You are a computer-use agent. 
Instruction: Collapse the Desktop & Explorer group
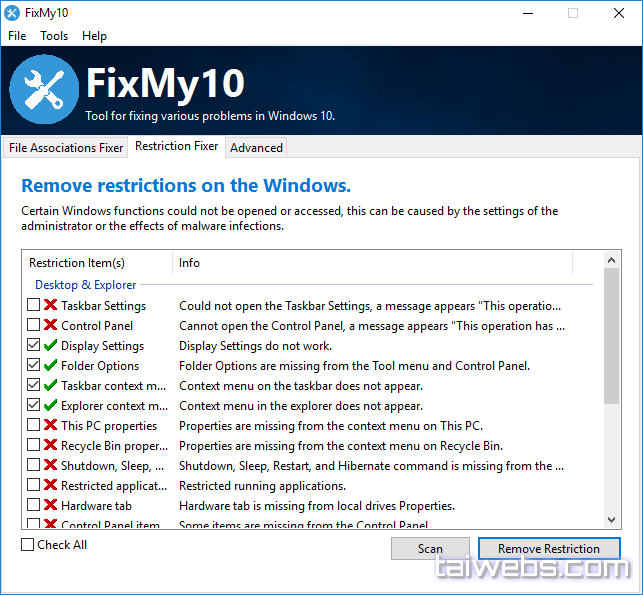85,285
